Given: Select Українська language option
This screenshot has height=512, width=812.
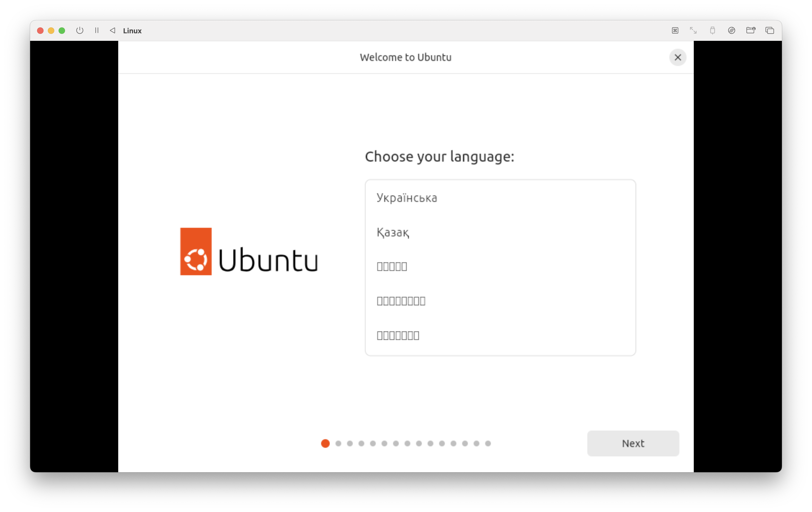Looking at the screenshot, I should coord(406,198).
